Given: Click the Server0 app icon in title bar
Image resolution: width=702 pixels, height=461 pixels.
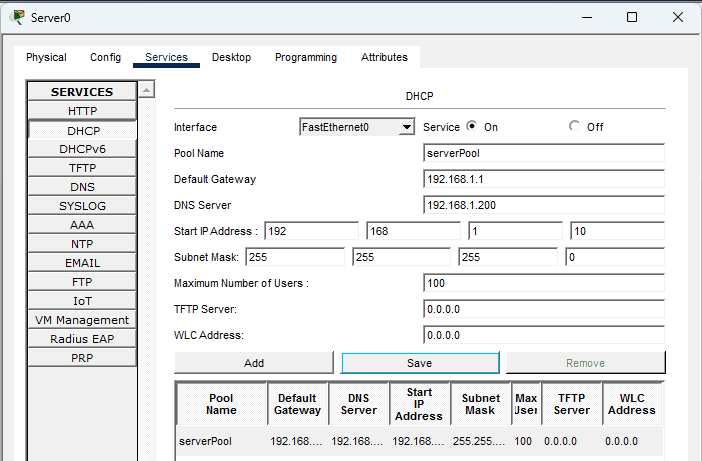Looking at the screenshot, I should [x=17, y=17].
